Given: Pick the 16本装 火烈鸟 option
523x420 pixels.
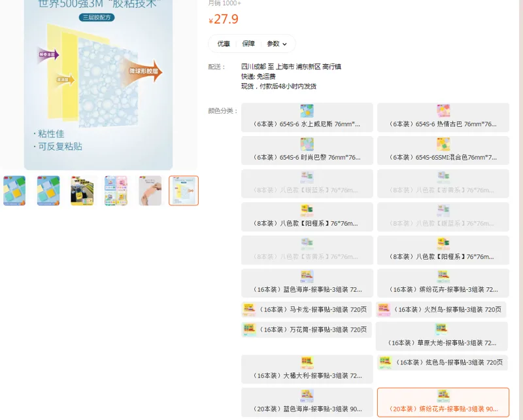Looking at the screenshot, I should [441, 309].
